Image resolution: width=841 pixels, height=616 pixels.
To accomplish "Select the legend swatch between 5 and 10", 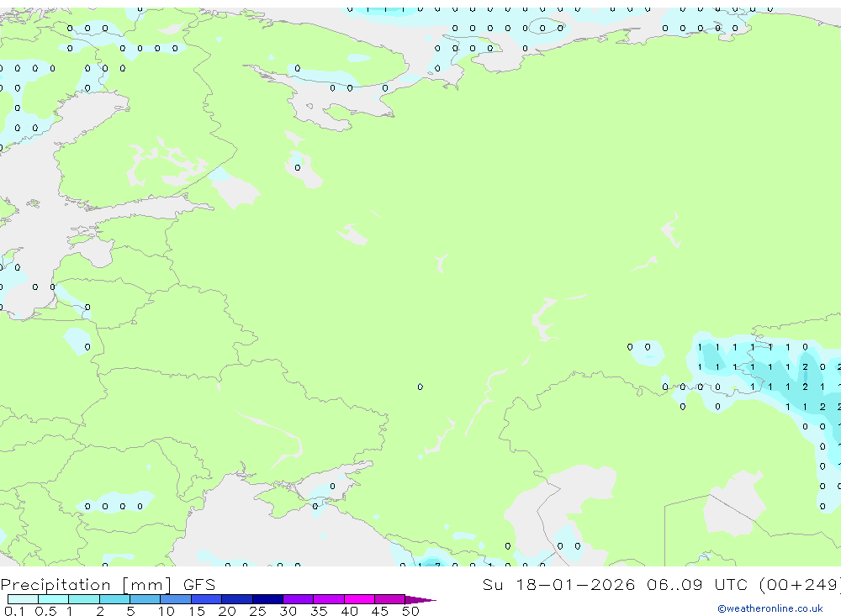I will [x=145, y=599].
